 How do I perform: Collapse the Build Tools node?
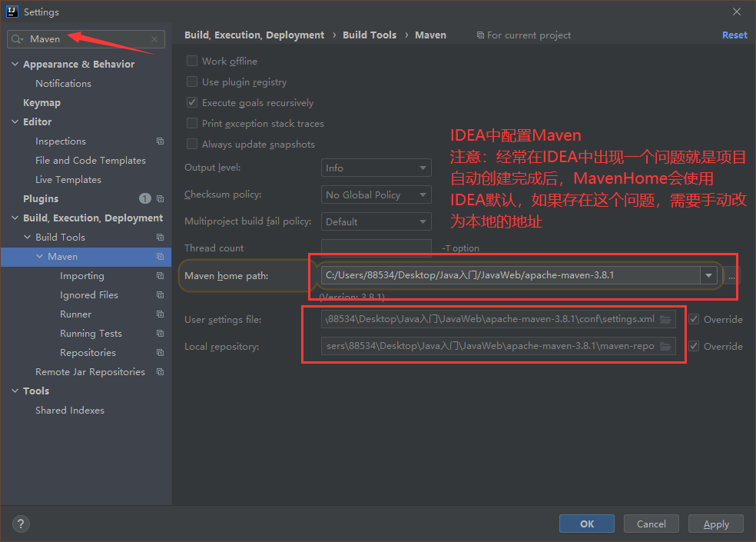27,237
